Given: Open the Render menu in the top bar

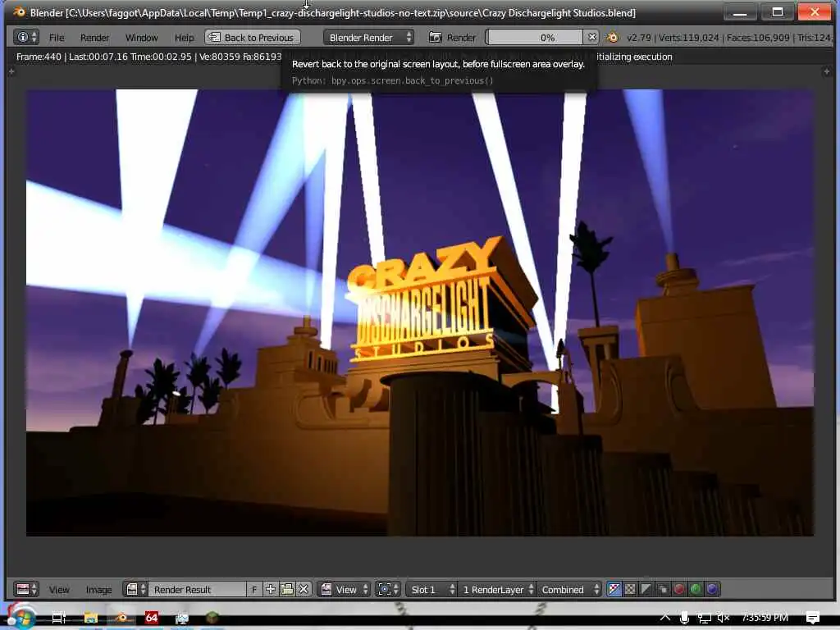Looking at the screenshot, I should pos(95,38).
